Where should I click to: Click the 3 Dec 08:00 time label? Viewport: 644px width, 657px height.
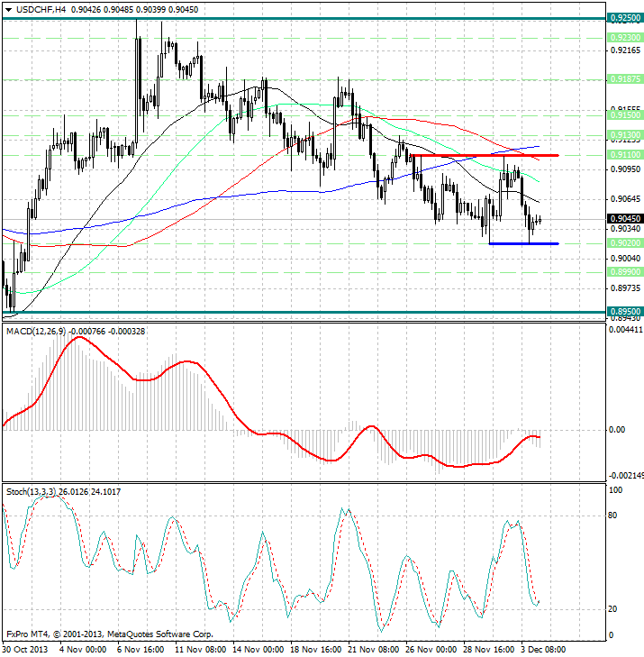[543, 650]
